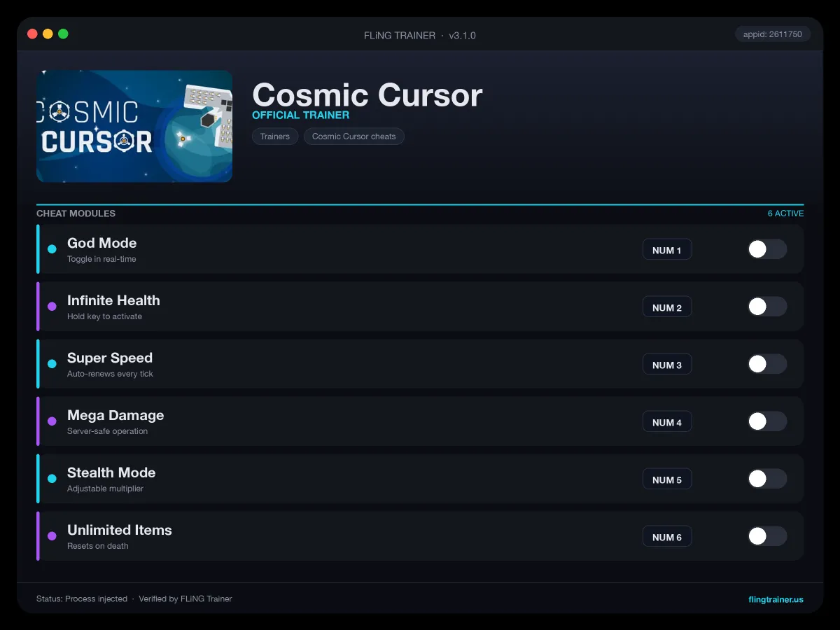Visit the flingtrainer.us link
This screenshot has height=630, width=840.
pos(776,599)
